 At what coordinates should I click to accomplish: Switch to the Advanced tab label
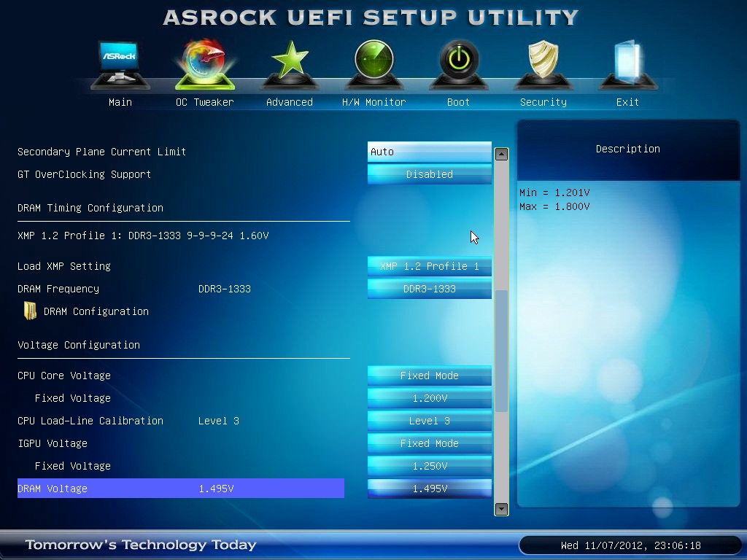290,102
